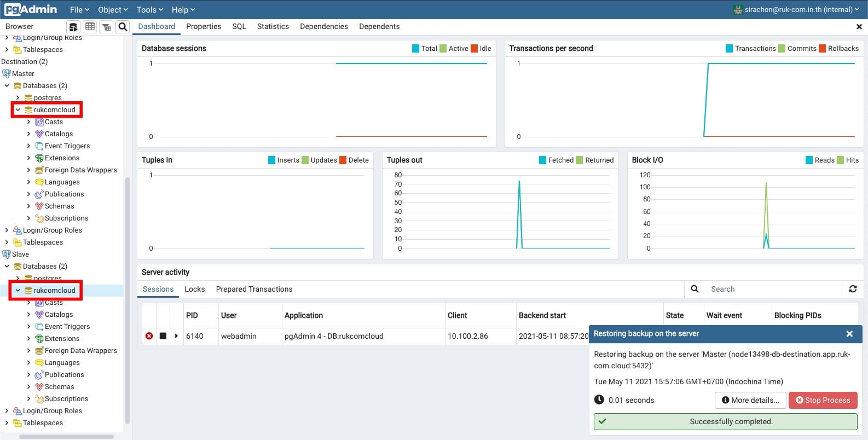
Task: Close the Dashboard panel
Action: click(859, 26)
